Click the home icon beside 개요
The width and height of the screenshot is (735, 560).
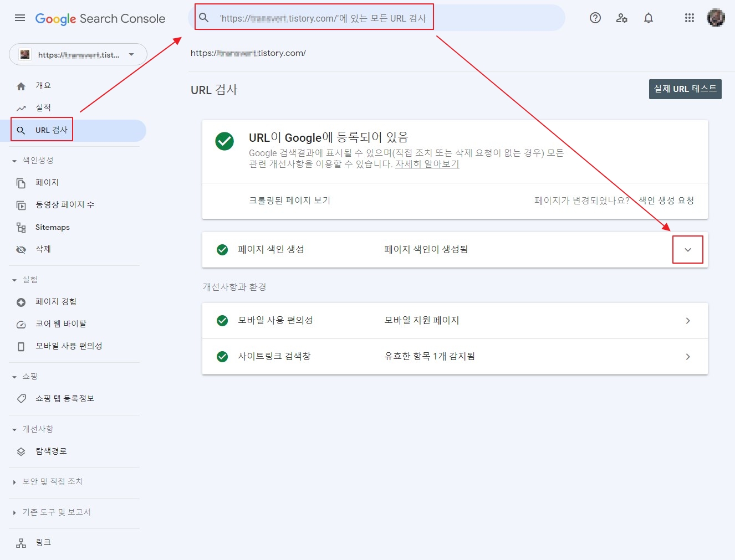[x=21, y=86]
